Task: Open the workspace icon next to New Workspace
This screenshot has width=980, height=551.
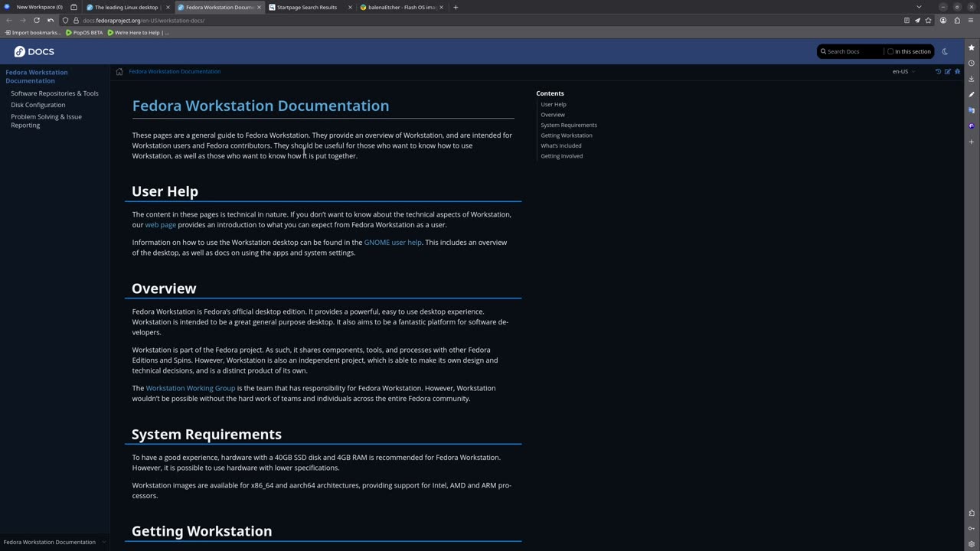Action: click(x=73, y=7)
